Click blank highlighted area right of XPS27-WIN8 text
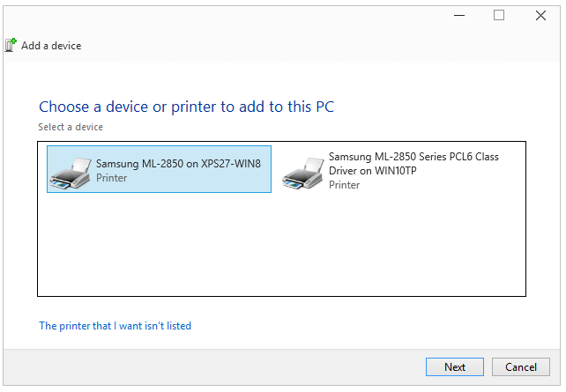The height and width of the screenshot is (392, 566). click(x=266, y=169)
